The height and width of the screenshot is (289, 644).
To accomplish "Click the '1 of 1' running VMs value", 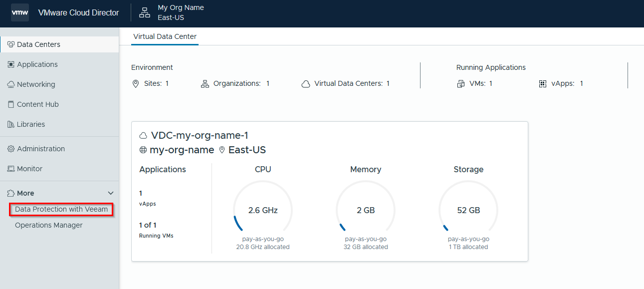I will (148, 225).
